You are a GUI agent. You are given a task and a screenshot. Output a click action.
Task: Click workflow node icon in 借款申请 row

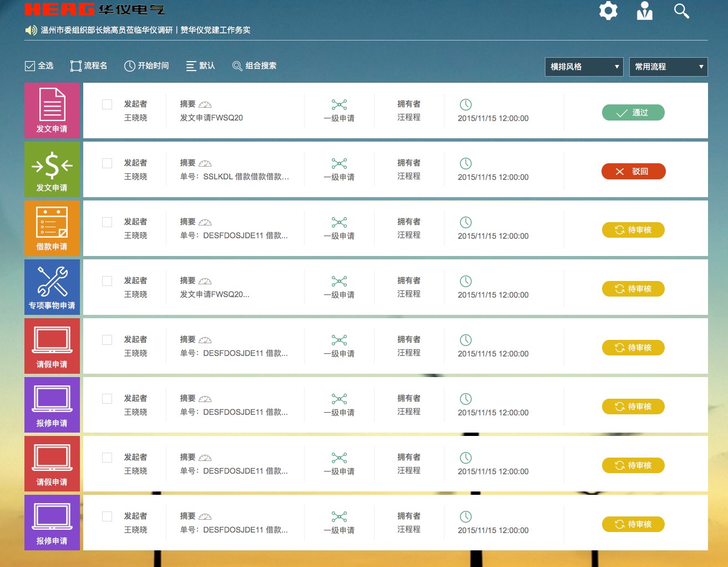coord(339,222)
